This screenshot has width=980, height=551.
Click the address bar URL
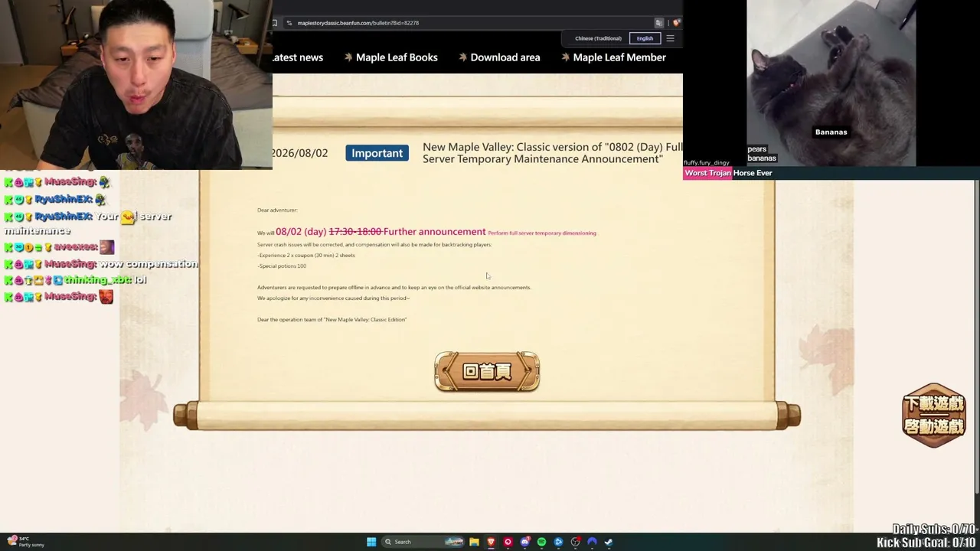pyautogui.click(x=358, y=23)
